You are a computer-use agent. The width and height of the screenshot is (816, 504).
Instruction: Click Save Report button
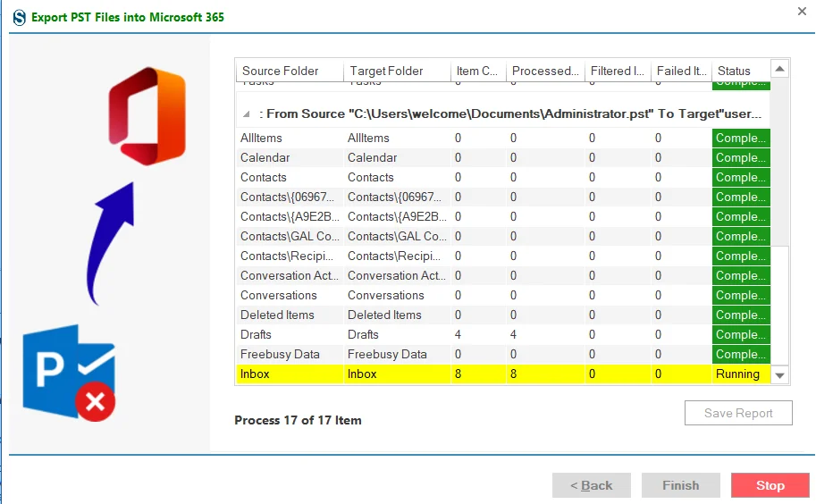click(738, 413)
